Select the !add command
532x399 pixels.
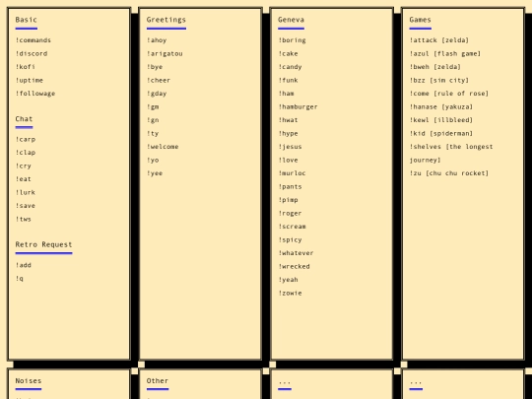[24, 265]
